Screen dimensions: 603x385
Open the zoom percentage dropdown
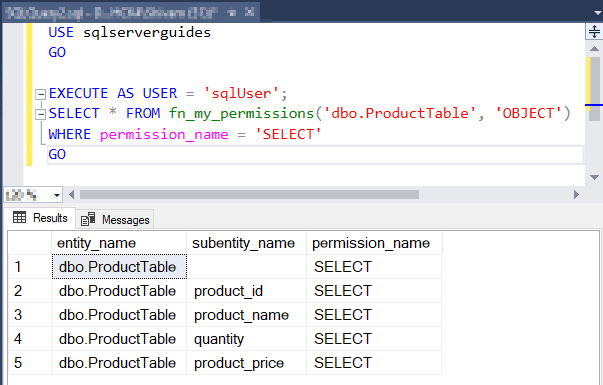[57, 195]
